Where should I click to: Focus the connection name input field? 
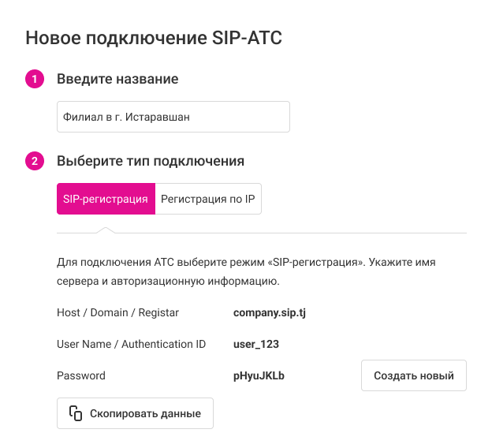(x=173, y=117)
